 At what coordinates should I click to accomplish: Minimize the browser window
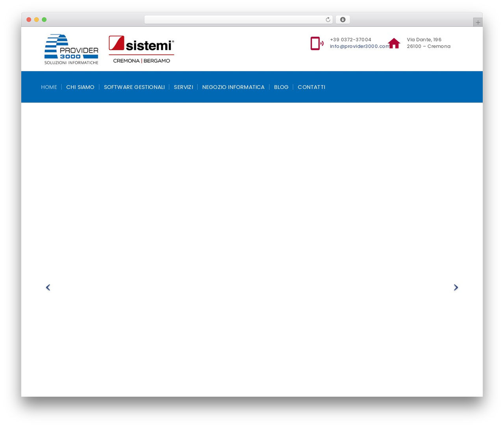(37, 20)
